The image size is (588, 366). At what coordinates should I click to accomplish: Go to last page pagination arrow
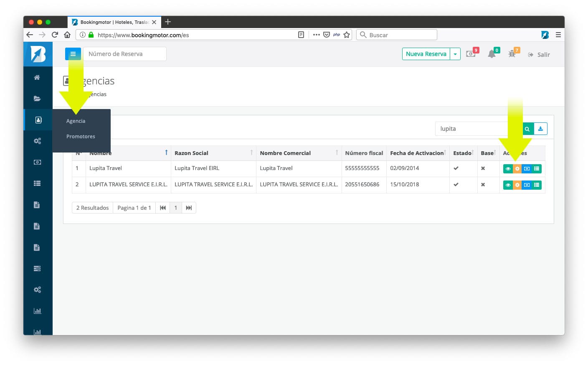[x=189, y=208]
